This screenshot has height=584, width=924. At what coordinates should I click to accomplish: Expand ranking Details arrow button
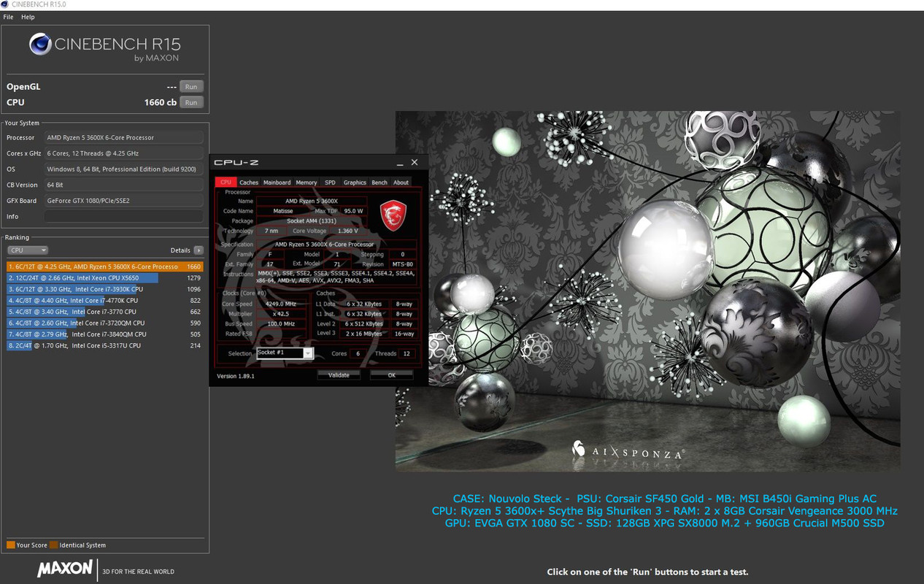pyautogui.click(x=198, y=250)
